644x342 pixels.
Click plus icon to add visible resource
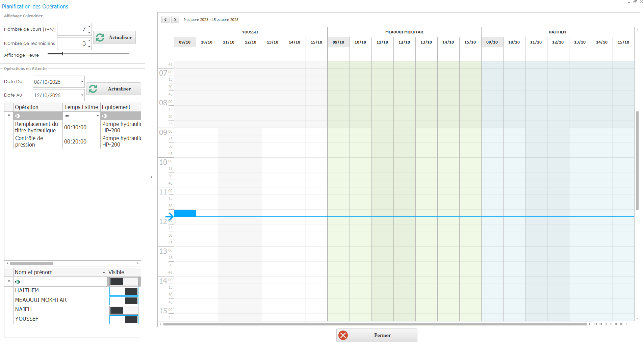coord(626,324)
